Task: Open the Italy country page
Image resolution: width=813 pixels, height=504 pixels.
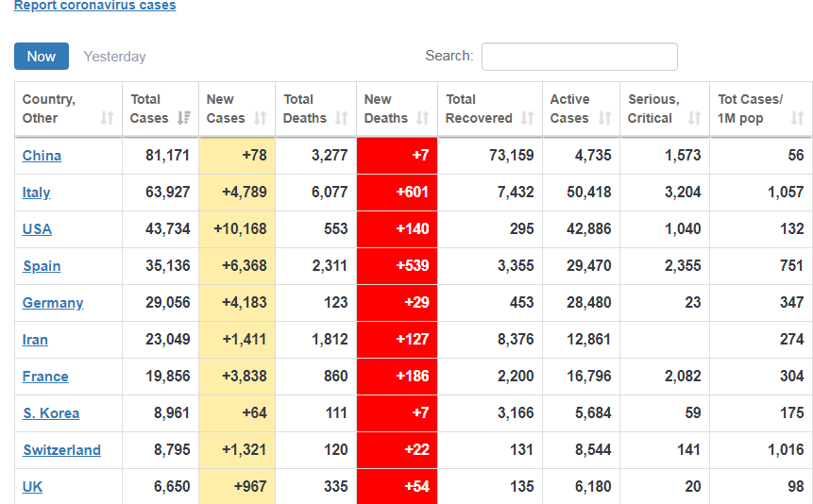Action: point(36,193)
